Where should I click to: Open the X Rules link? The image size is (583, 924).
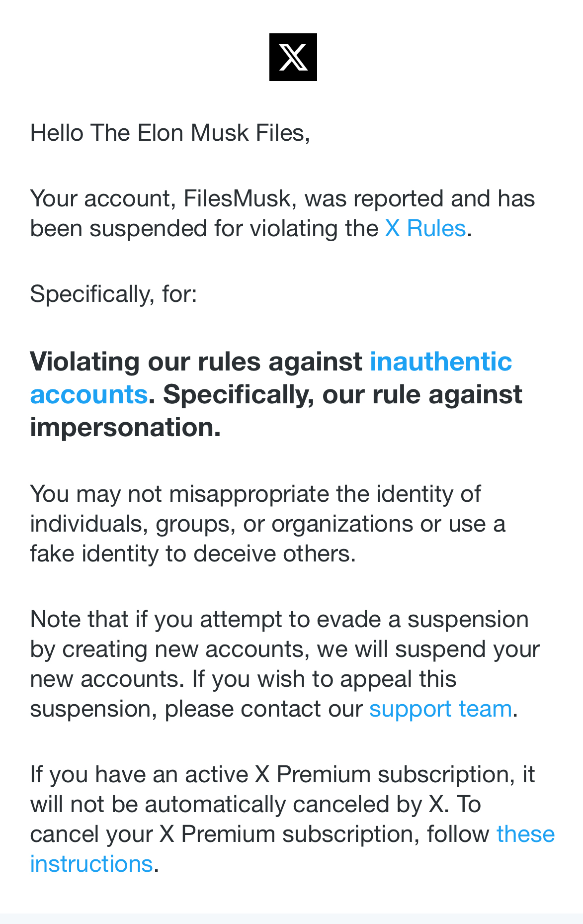(425, 229)
